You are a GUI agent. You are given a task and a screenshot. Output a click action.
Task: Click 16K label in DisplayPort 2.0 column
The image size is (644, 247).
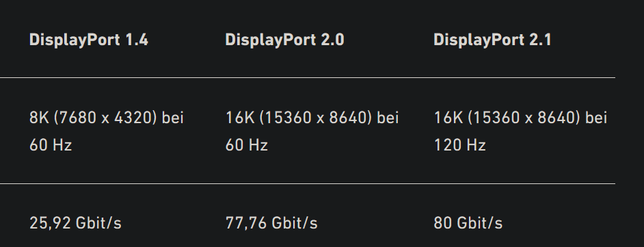pos(240,118)
